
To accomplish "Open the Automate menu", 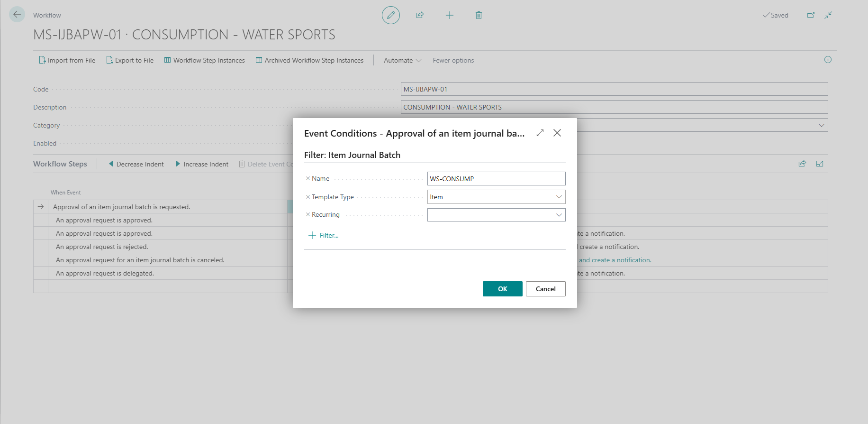I will tap(402, 60).
